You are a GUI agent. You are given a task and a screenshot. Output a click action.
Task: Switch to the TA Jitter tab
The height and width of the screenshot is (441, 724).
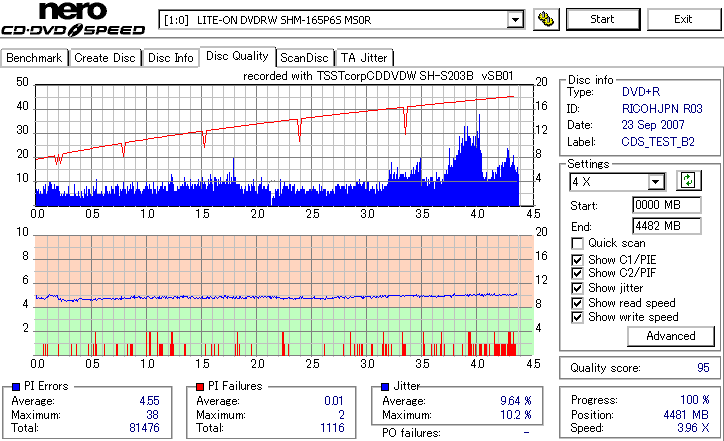(364, 58)
